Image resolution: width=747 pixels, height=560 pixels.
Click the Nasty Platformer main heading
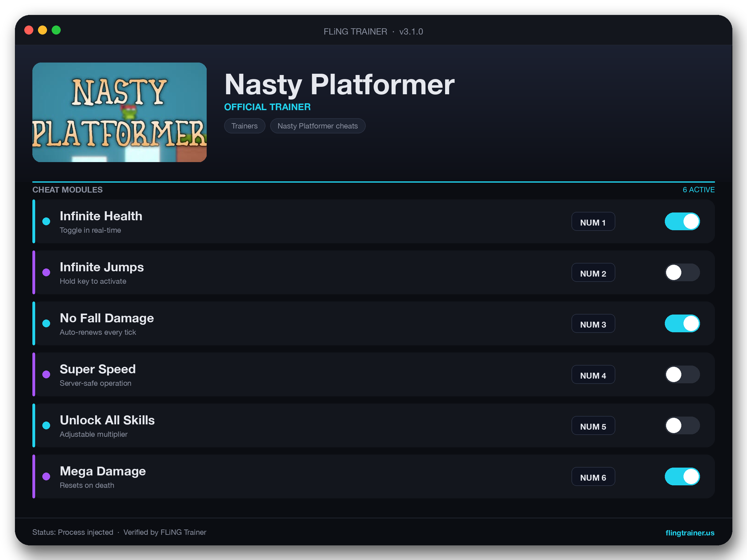pyautogui.click(x=339, y=84)
